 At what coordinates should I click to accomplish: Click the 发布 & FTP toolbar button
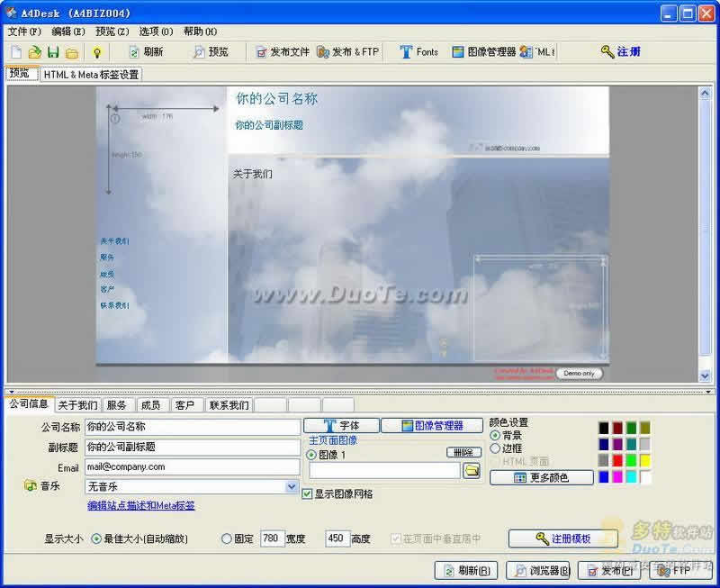click(348, 52)
